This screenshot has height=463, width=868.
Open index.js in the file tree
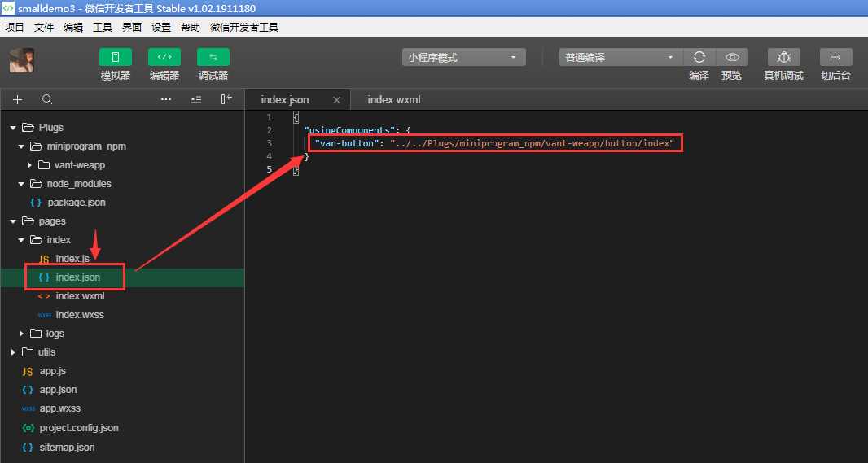pyautogui.click(x=72, y=259)
